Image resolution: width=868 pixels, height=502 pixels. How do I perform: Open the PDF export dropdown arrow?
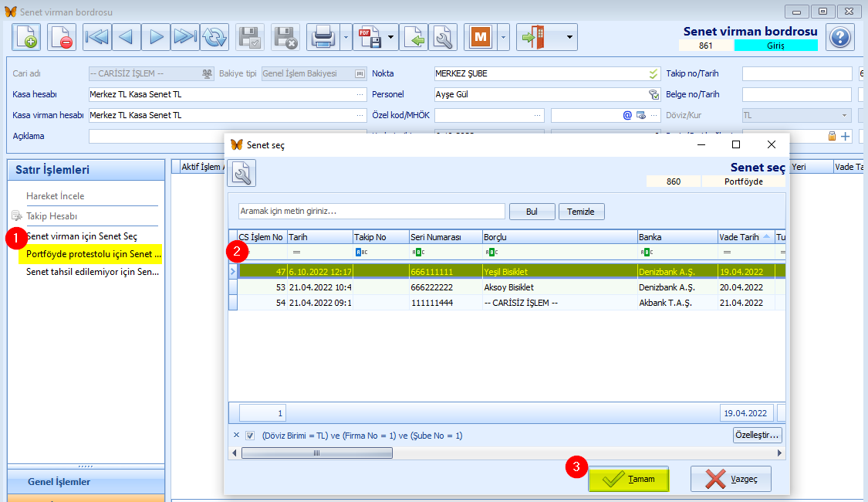pos(391,37)
